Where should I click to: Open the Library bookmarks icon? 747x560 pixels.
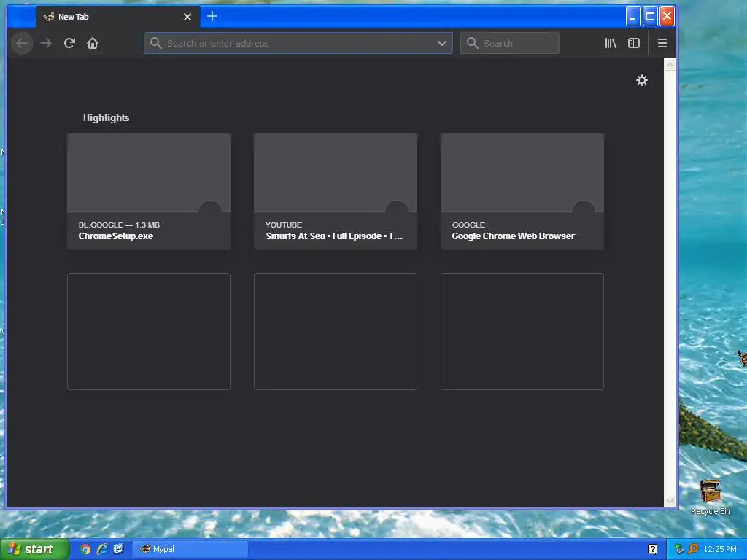pyautogui.click(x=611, y=43)
